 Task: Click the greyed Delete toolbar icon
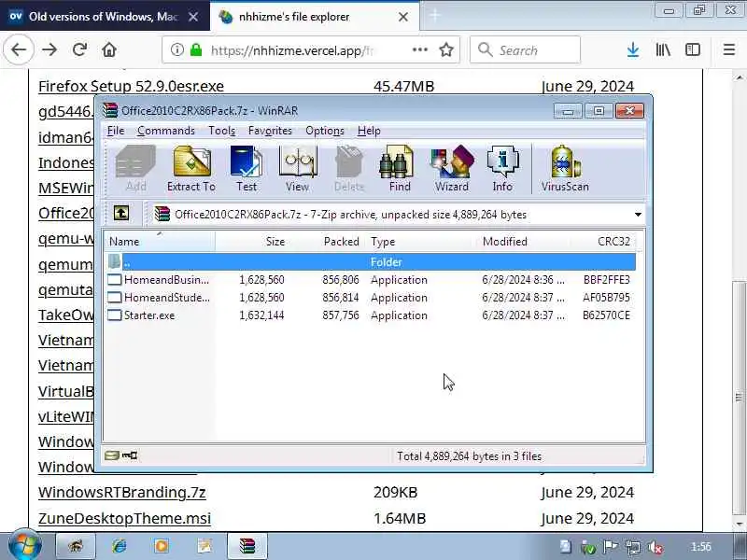click(x=349, y=169)
